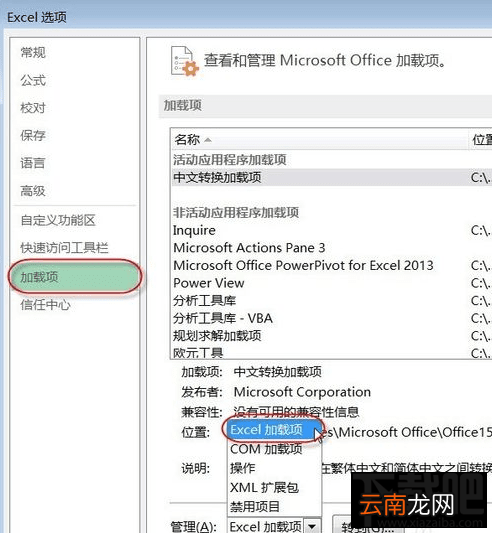Select the Power View add-in
This screenshot has height=533, width=492.
pyautogui.click(x=332, y=283)
